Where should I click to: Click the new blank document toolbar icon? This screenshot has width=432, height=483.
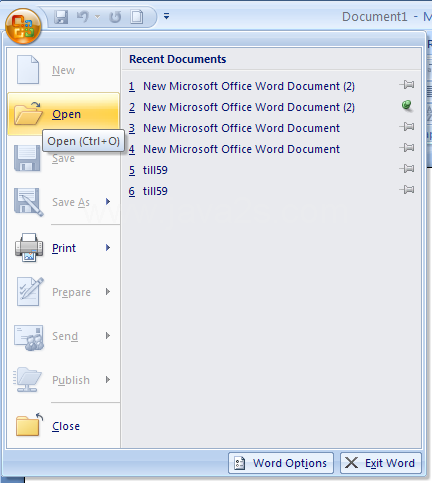(x=137, y=17)
